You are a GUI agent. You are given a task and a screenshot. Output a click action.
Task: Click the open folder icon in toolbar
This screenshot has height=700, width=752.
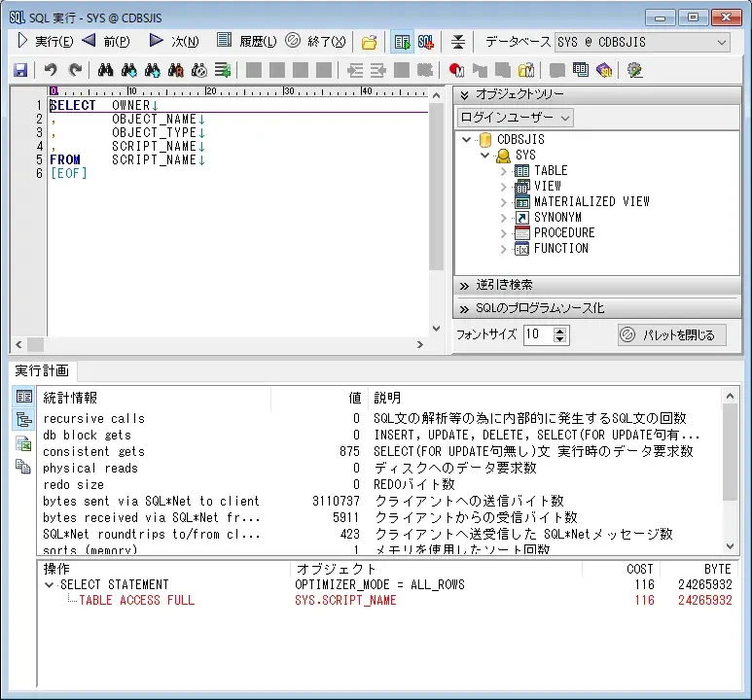[x=370, y=42]
